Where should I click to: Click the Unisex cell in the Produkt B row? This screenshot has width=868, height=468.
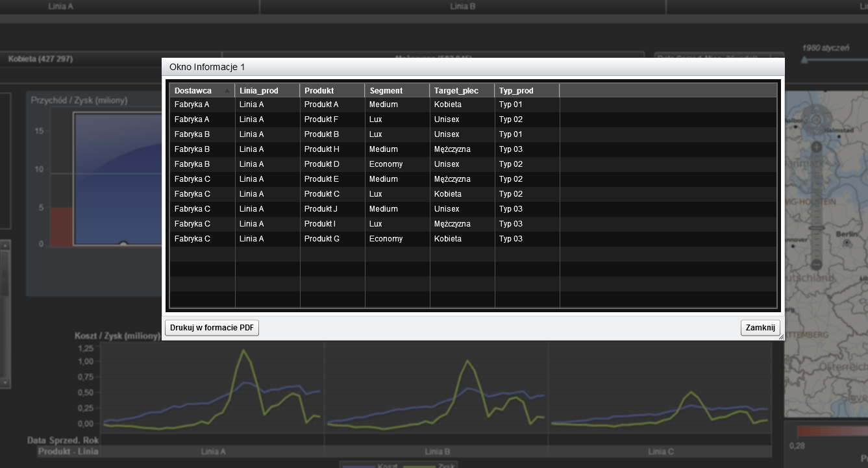[x=462, y=134]
